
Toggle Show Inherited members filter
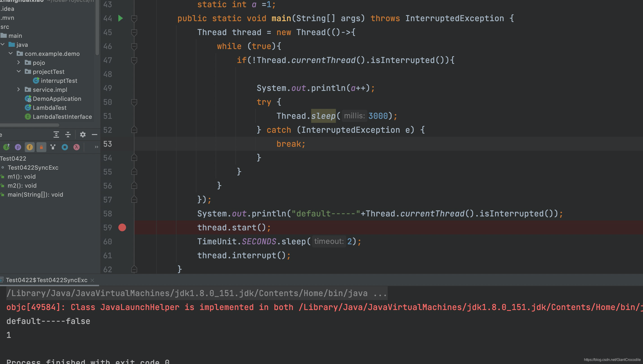pos(6,147)
